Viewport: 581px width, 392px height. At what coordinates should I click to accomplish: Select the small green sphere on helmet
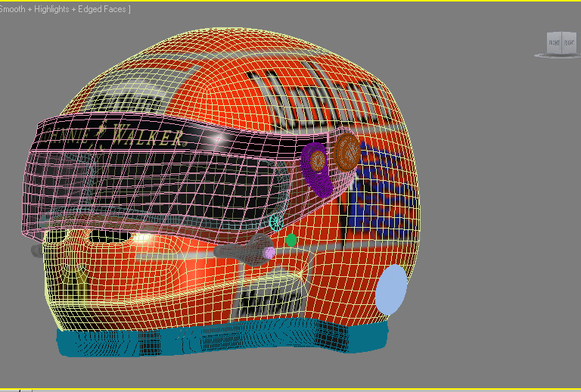(291, 240)
